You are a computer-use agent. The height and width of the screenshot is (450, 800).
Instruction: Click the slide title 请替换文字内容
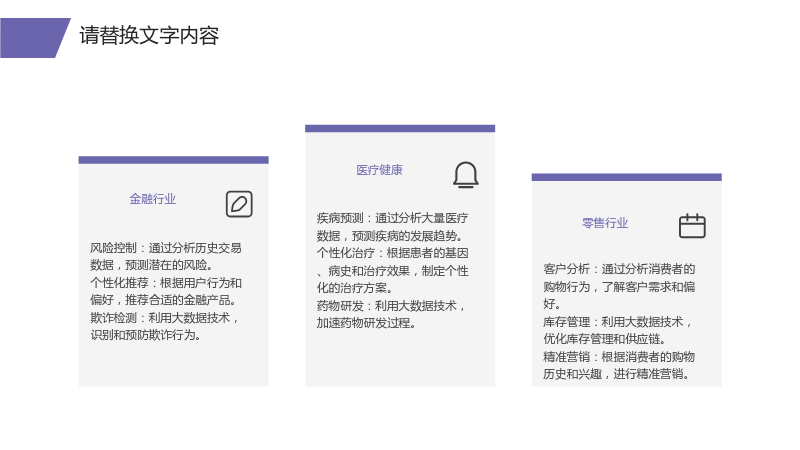(x=149, y=36)
